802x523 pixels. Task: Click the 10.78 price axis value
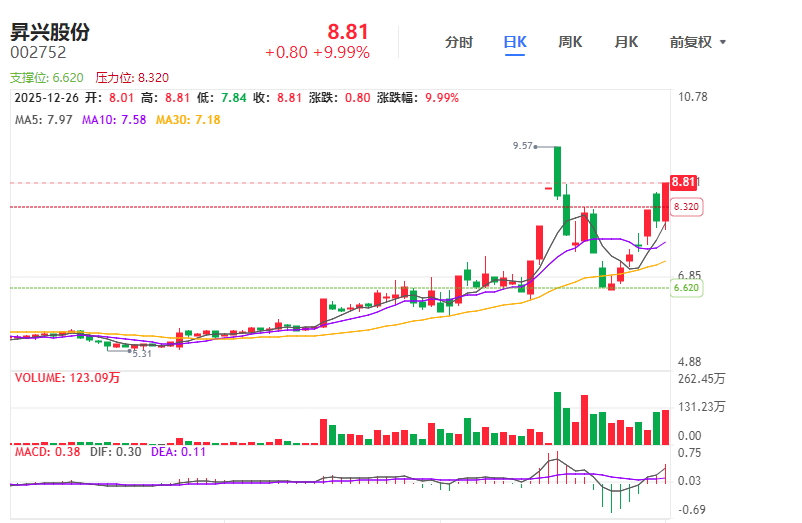pyautogui.click(x=693, y=97)
